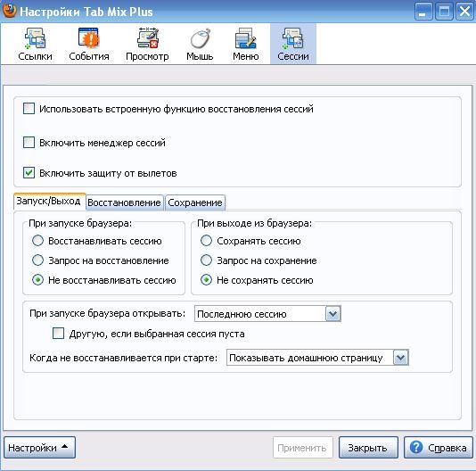The height and width of the screenshot is (471, 476).
Task: Click the Применить button
Action: point(303,447)
